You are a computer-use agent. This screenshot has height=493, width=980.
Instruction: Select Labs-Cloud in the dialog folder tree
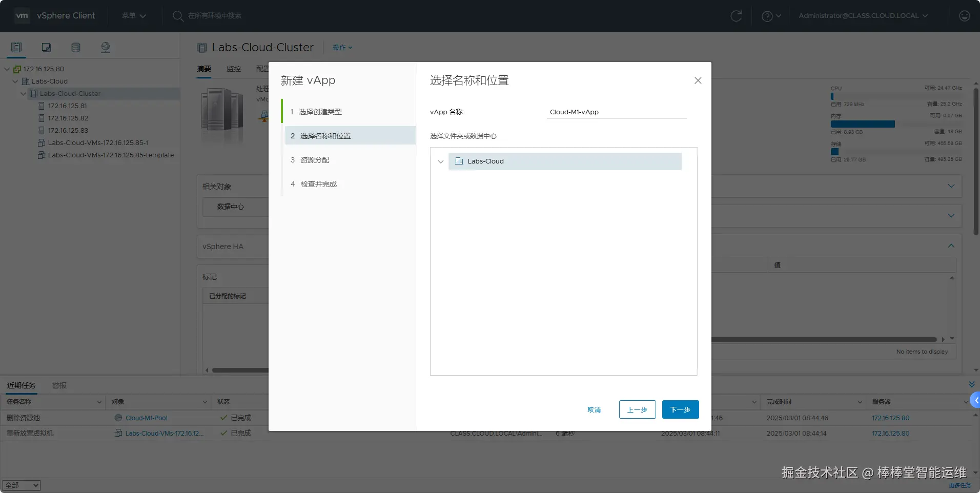[565, 161]
